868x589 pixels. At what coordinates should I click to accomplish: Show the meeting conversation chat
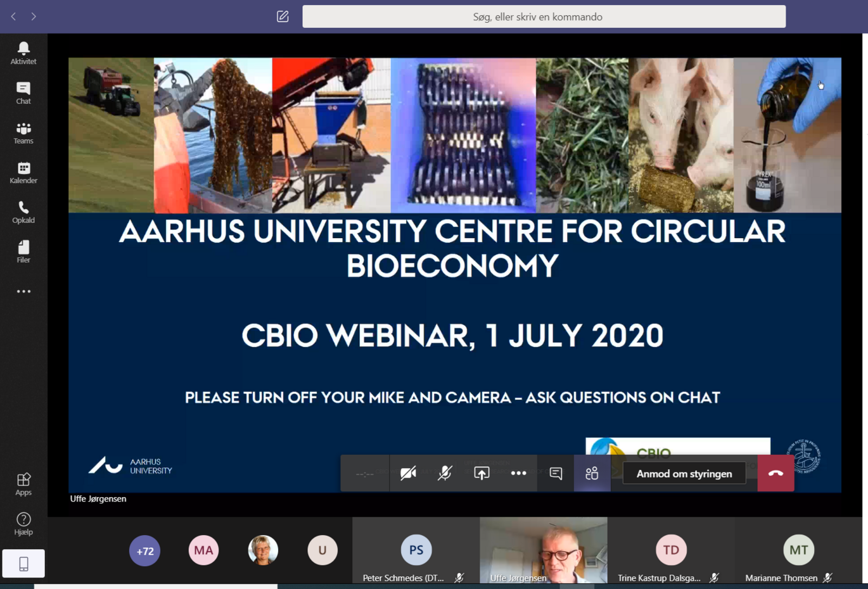556,473
